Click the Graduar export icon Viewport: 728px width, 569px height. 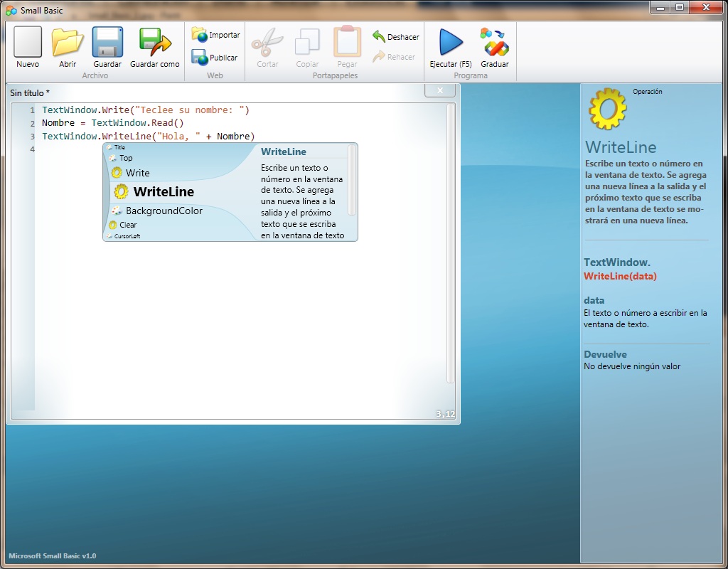coord(495,42)
